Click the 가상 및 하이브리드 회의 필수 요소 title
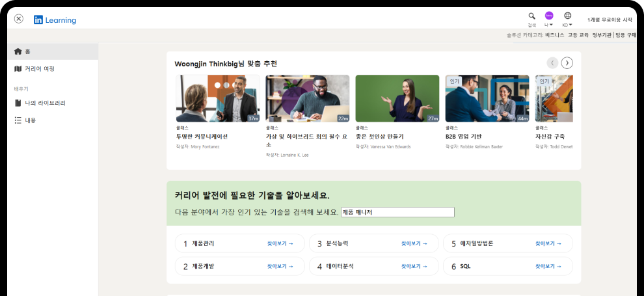Image resolution: width=644 pixels, height=296 pixels. tap(308, 141)
